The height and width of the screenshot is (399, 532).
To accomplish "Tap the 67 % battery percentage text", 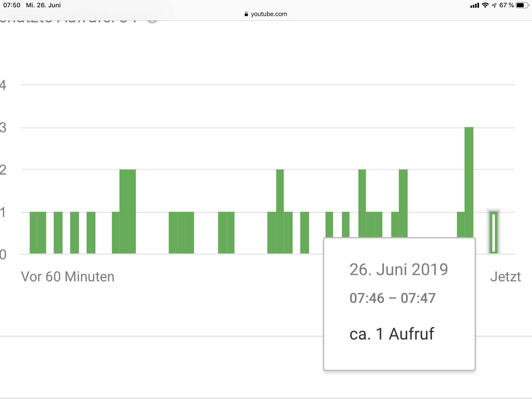I will point(506,5).
